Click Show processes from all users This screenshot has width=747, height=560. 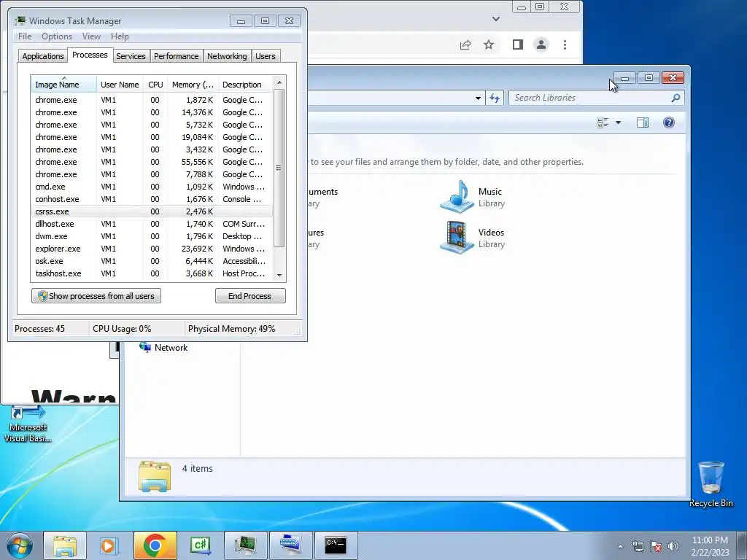pos(96,296)
